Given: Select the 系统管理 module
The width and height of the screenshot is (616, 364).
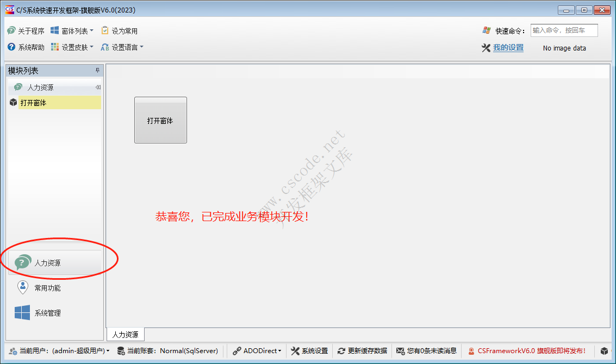Looking at the screenshot, I should coord(54,313).
